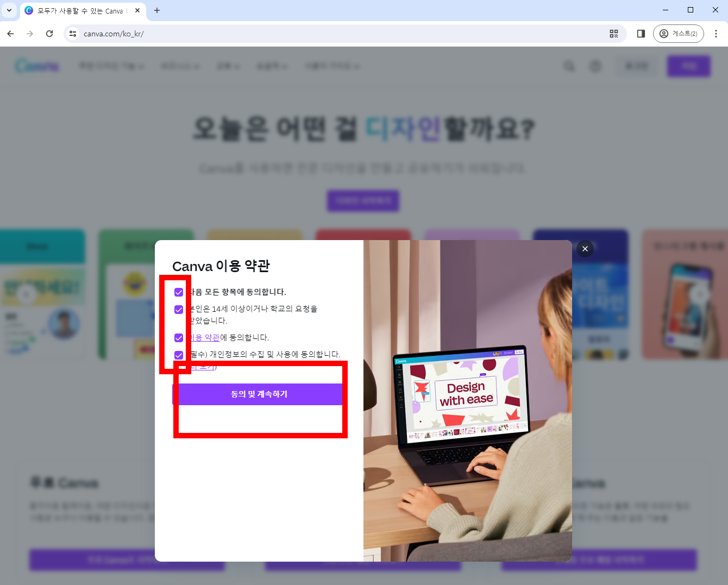Open the Chrome three-dot menu
This screenshot has width=728, height=585.
tap(716, 34)
